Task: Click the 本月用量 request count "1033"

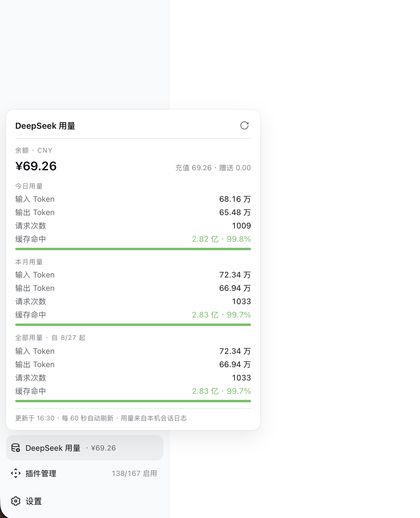Action: 241,301
